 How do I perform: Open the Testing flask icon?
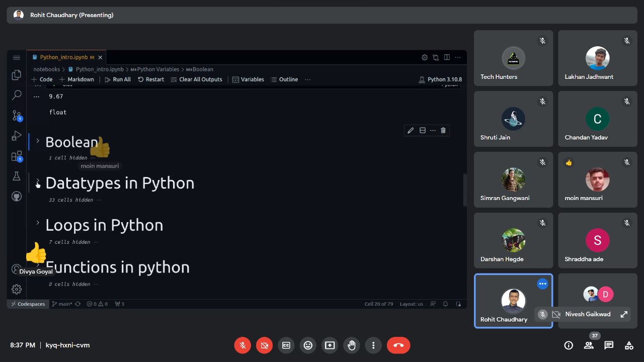click(x=17, y=176)
